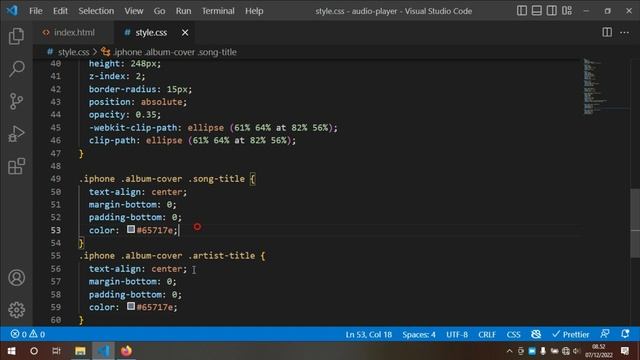Open Windows search circle in taskbar
Image resolution: width=640 pixels, height=360 pixels.
tap(34, 351)
